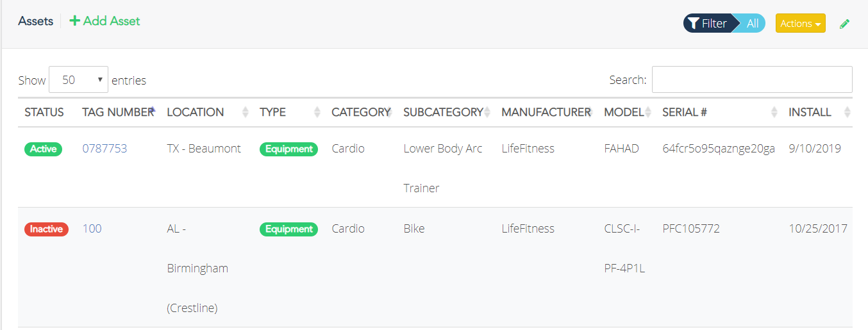Click the green pencil edit icon
Viewport: 868px width, 330px height.
(x=845, y=24)
